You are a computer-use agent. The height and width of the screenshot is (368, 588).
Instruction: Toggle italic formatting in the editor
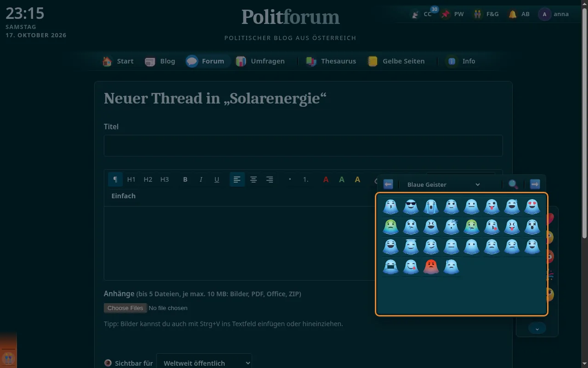pos(201,179)
